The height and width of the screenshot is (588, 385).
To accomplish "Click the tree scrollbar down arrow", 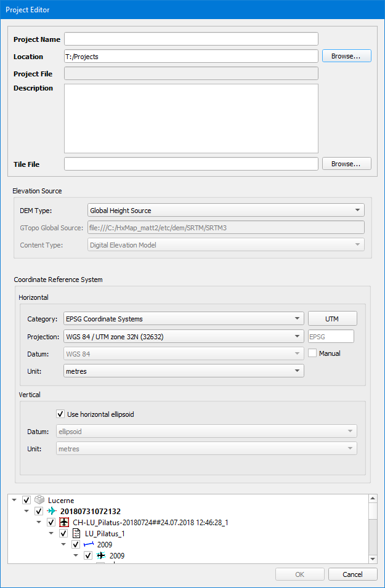I will point(372,558).
